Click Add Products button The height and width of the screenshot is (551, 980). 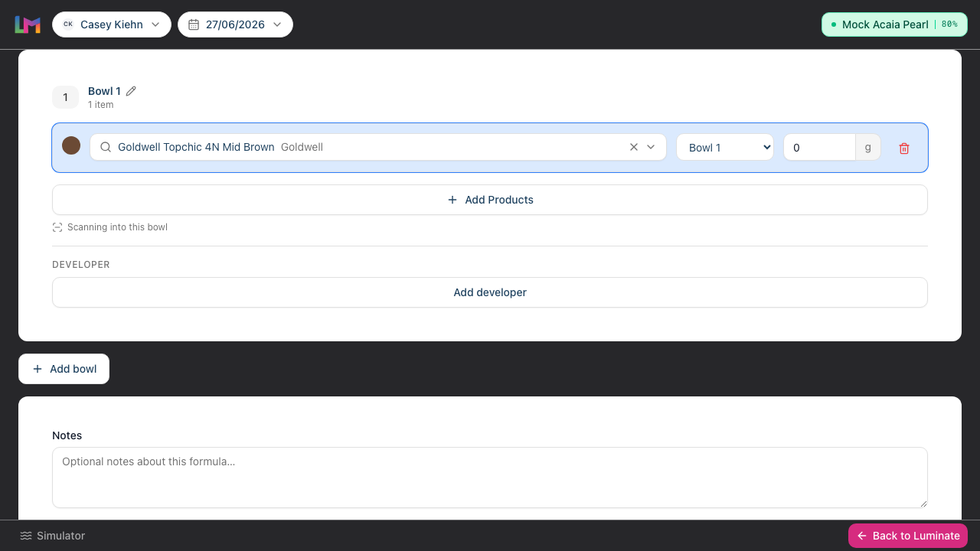(x=490, y=200)
